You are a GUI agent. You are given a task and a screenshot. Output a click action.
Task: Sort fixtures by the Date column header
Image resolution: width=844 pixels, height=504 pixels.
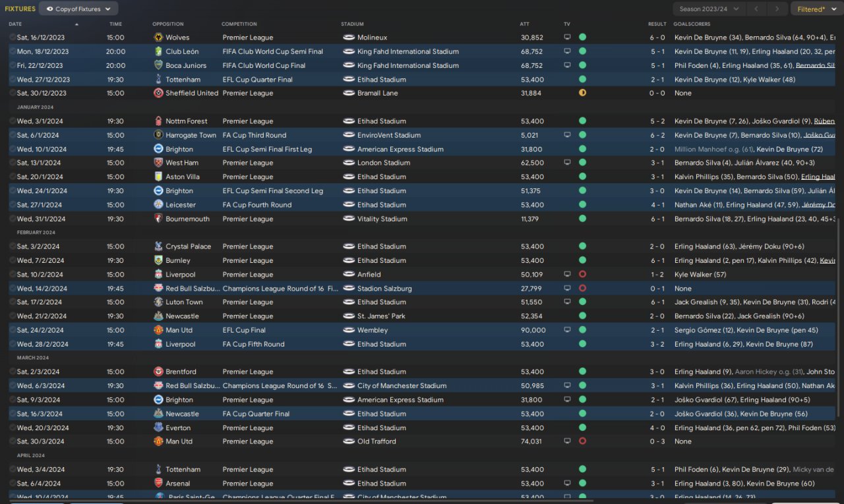(15, 24)
